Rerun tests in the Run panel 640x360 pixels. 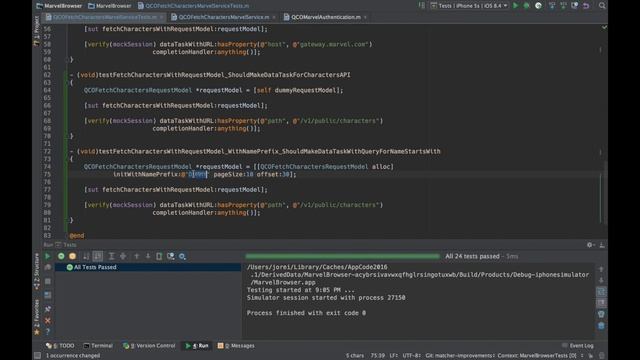point(47,256)
